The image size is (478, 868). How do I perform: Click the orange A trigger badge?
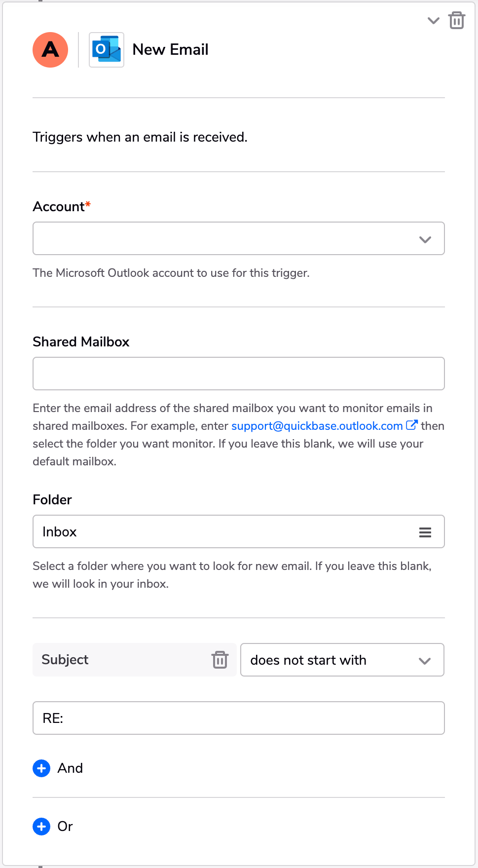pyautogui.click(x=50, y=50)
